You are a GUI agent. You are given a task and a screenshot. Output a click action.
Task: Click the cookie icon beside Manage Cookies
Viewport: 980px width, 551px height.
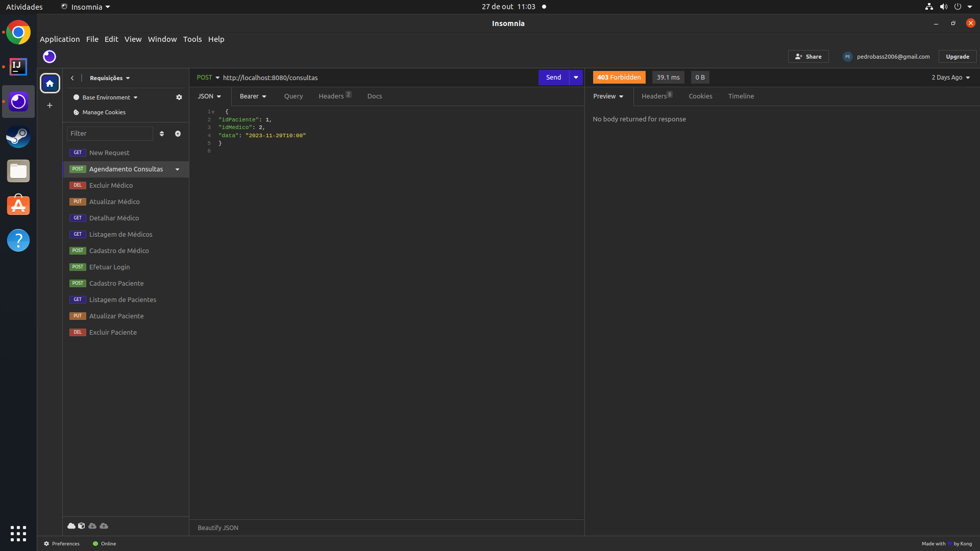coord(76,112)
